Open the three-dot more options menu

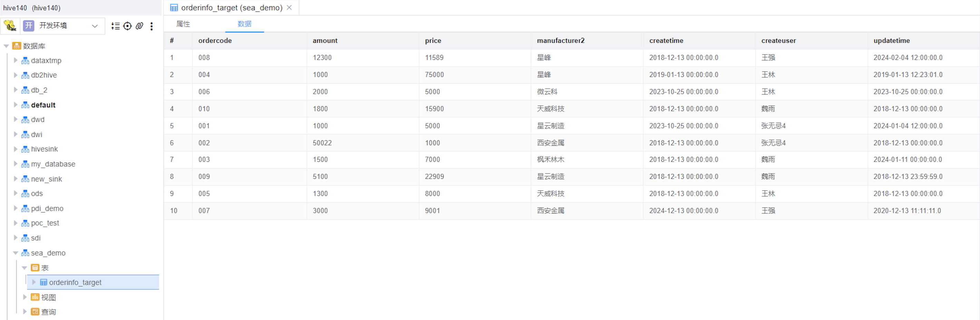(x=152, y=26)
